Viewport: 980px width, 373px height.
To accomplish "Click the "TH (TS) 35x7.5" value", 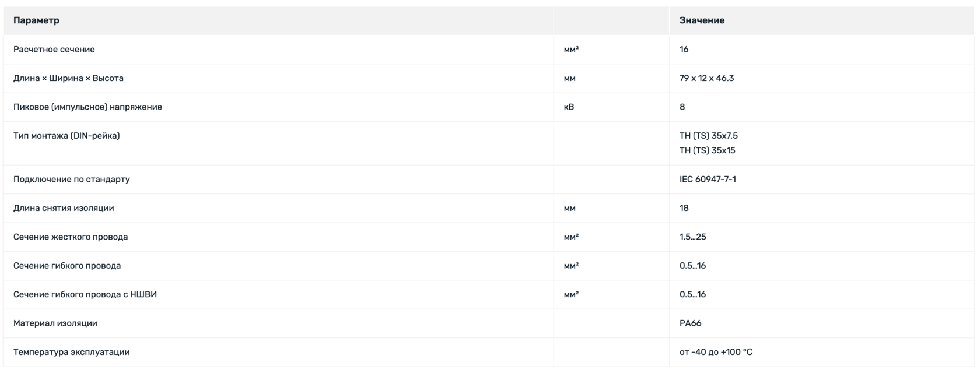I will [x=708, y=136].
